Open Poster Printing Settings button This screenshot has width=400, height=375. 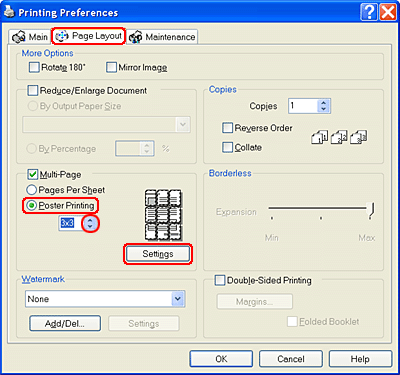158,254
